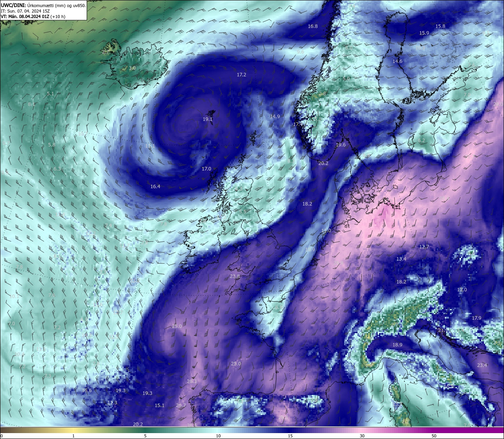Click the 26.7 value on the map

pyautogui.click(x=181, y=405)
